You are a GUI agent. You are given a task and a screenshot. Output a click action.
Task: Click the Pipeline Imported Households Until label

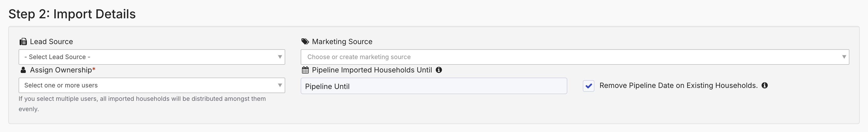[x=372, y=70]
